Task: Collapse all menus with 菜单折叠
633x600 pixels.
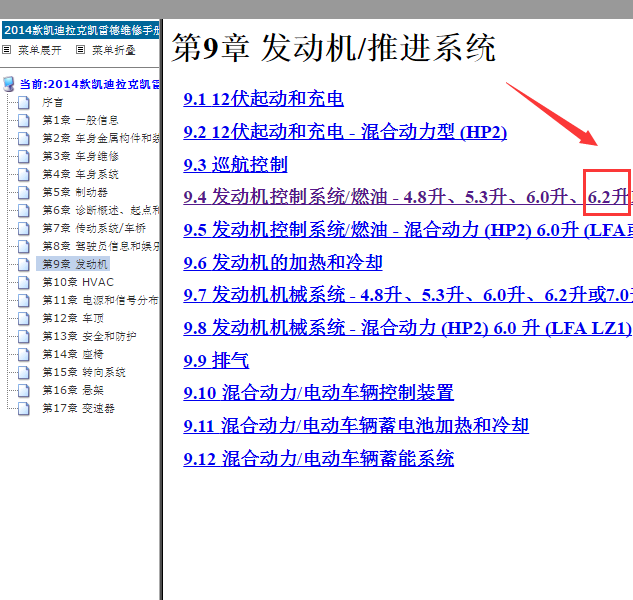Action: click(x=114, y=50)
